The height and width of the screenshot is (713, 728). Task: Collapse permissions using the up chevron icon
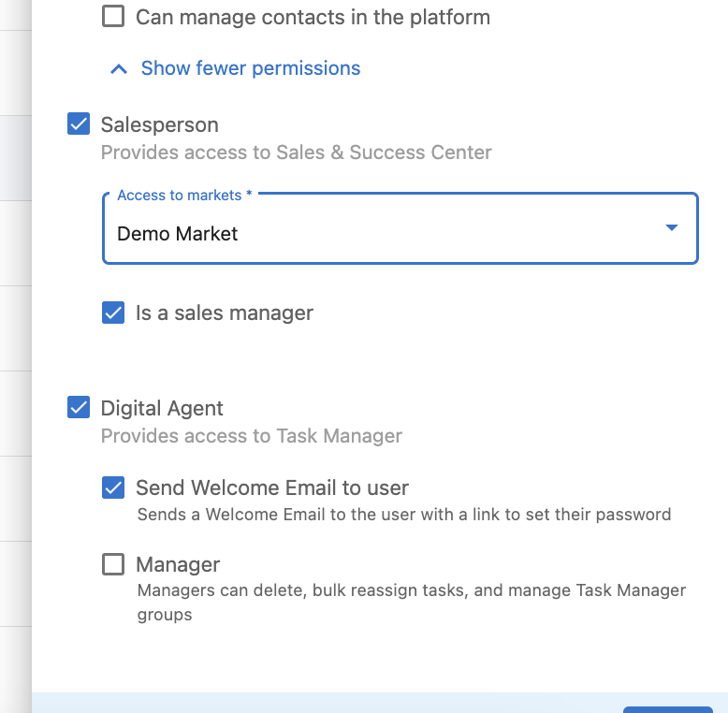click(x=119, y=69)
